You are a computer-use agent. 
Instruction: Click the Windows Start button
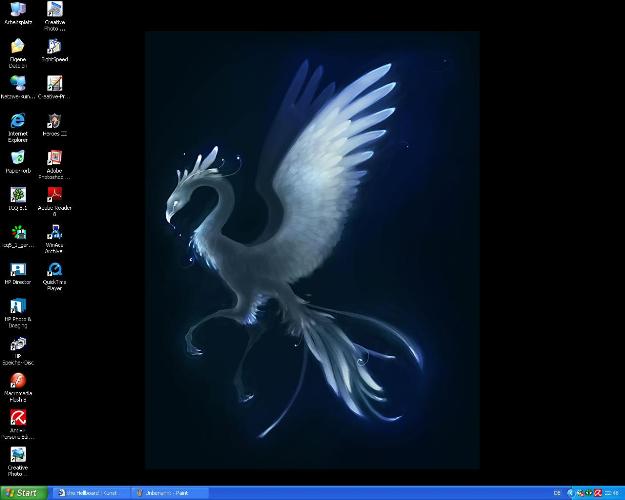[22, 492]
